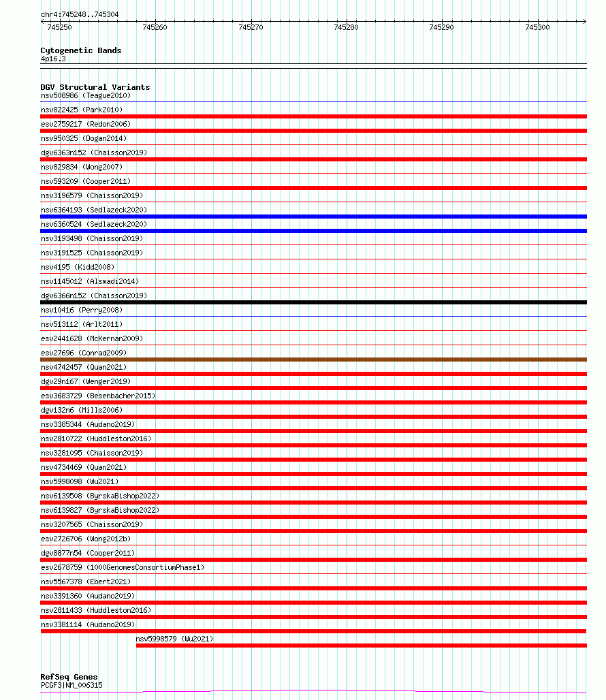The width and height of the screenshot is (606, 700).
Task: Select the Cytogenetic Bands track heading
Action: pos(81,50)
